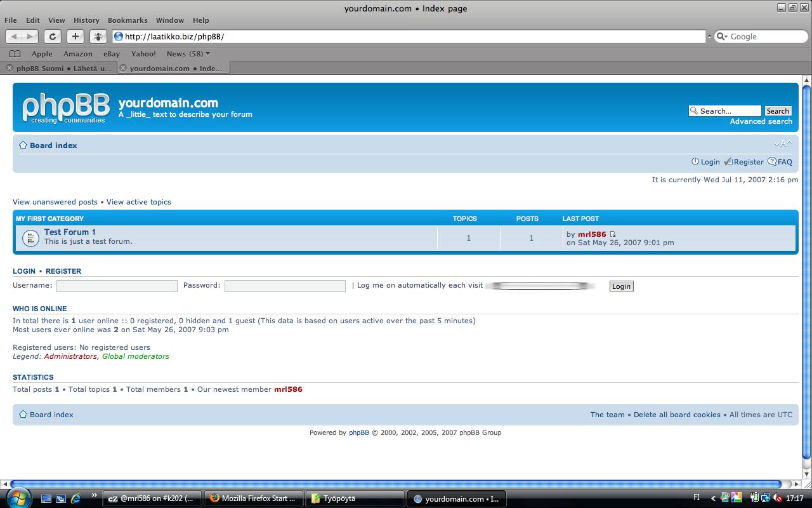Click the change font size icon
Viewport: 812px width, 508px height.
pyautogui.click(x=783, y=144)
